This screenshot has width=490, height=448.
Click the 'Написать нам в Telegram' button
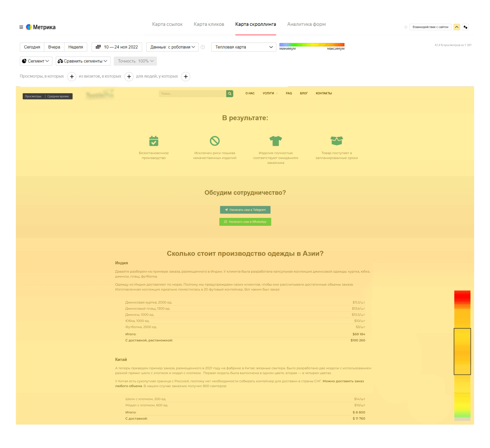point(245,210)
